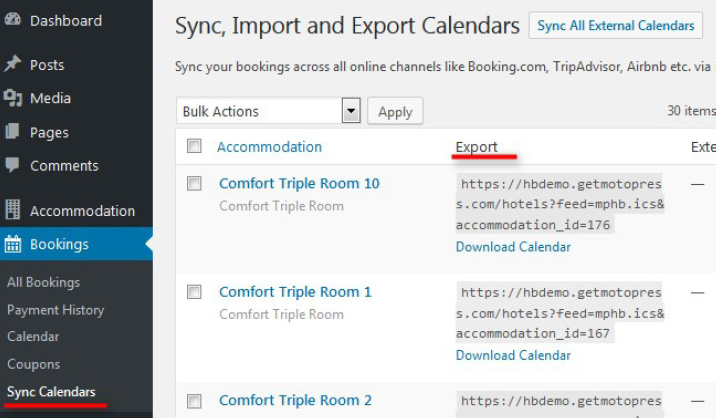The width and height of the screenshot is (718, 420).
Task: Click the export URL for Comfort Triple Room 1
Action: point(560,313)
